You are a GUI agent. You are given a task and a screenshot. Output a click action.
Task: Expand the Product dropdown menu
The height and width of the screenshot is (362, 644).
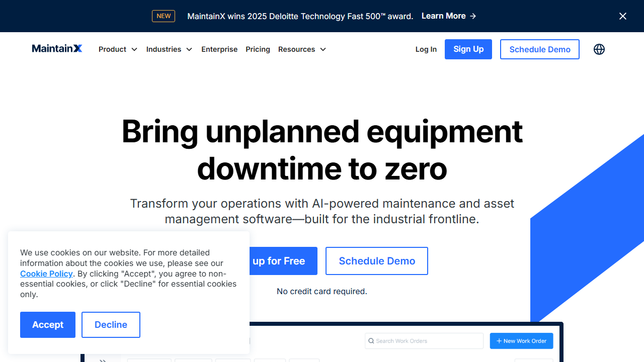(118, 49)
